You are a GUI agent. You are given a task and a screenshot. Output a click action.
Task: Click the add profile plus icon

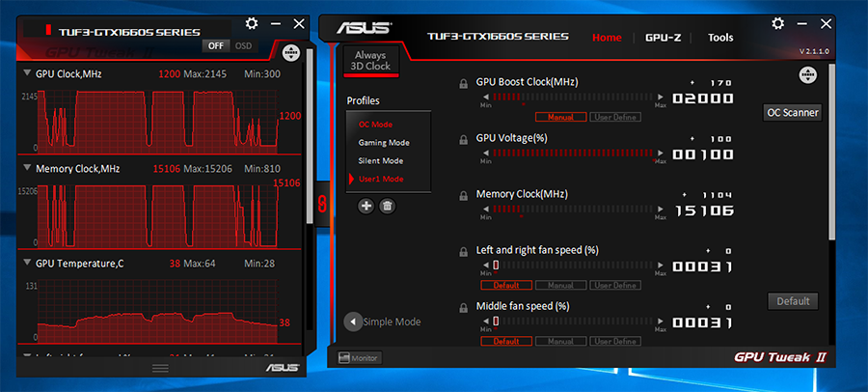[366, 205]
